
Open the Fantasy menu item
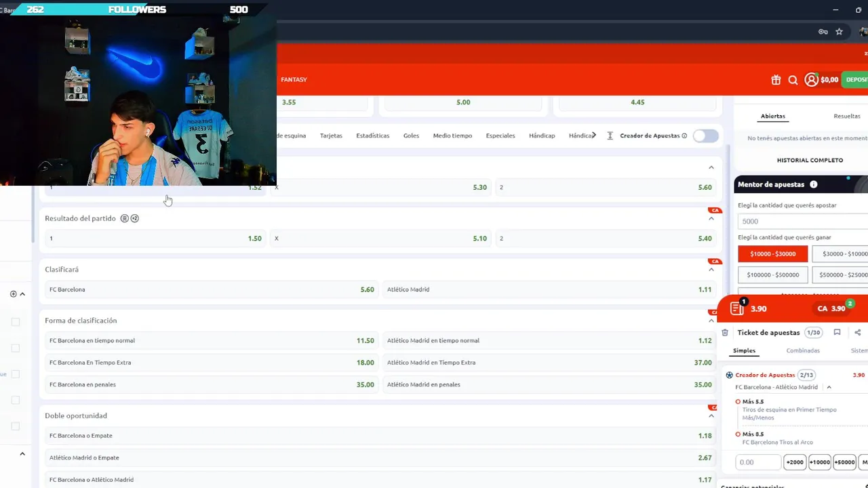294,80
